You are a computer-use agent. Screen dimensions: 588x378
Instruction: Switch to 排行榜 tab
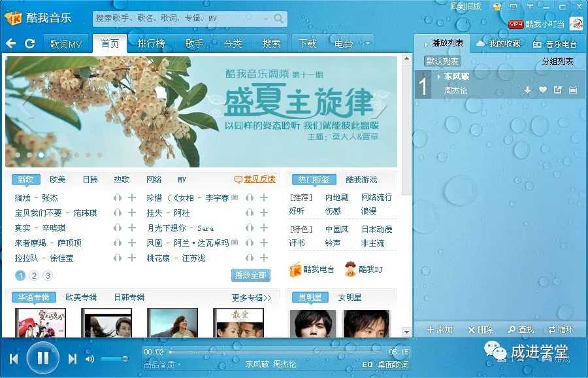tap(151, 44)
